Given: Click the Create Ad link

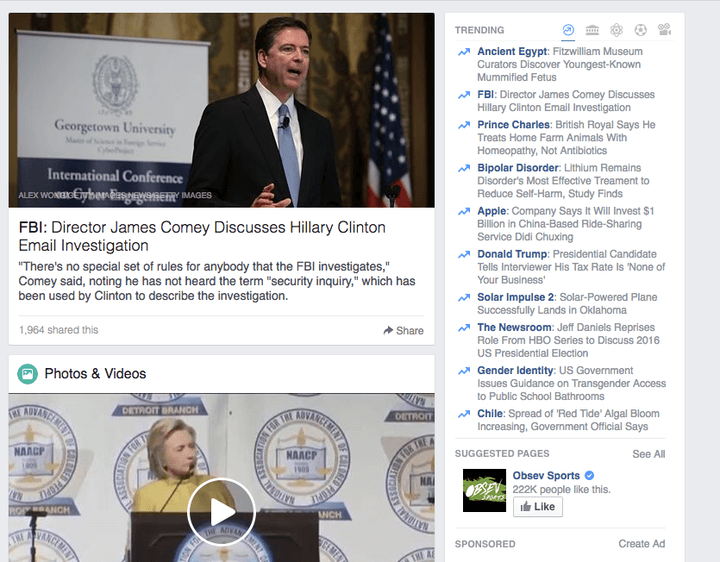Looking at the screenshot, I should (x=641, y=544).
